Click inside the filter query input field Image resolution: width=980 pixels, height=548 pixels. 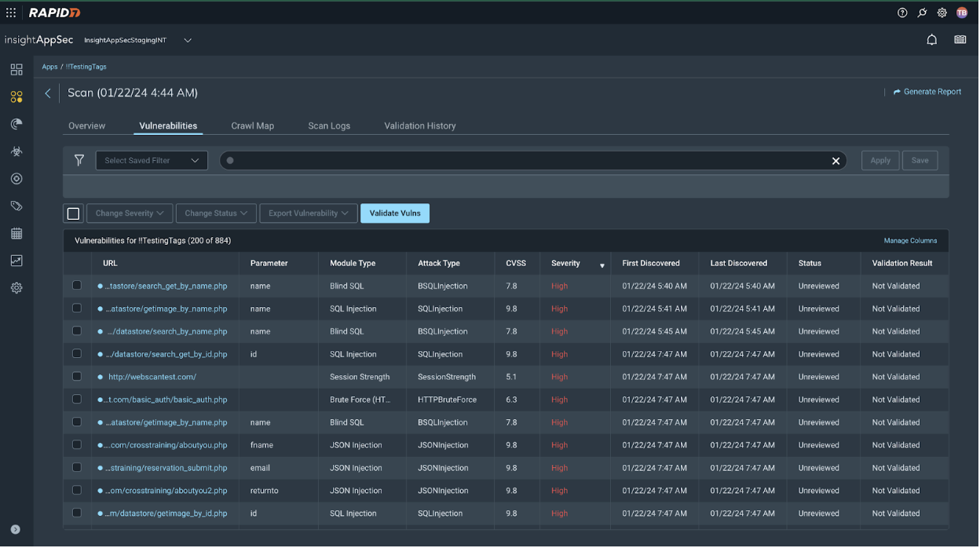[526, 161]
